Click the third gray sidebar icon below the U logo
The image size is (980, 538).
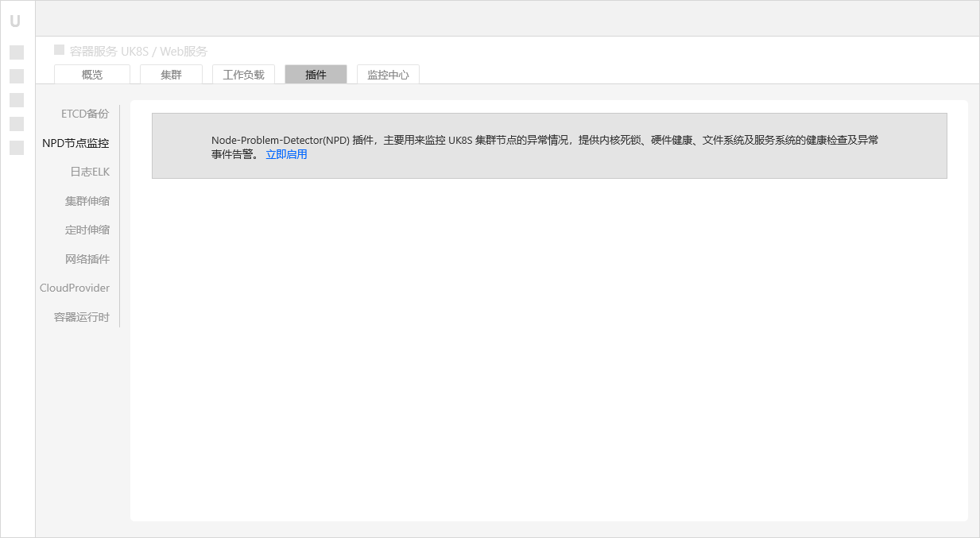17,100
